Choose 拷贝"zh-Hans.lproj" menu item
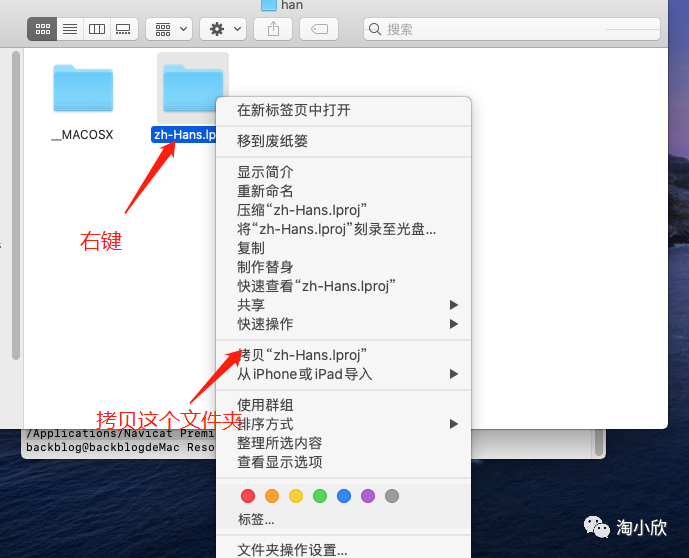The height and width of the screenshot is (558, 689). tap(344, 355)
